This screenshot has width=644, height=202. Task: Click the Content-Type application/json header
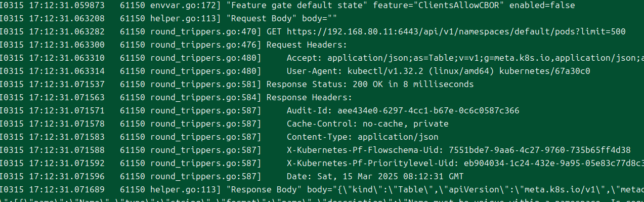coord(363,137)
